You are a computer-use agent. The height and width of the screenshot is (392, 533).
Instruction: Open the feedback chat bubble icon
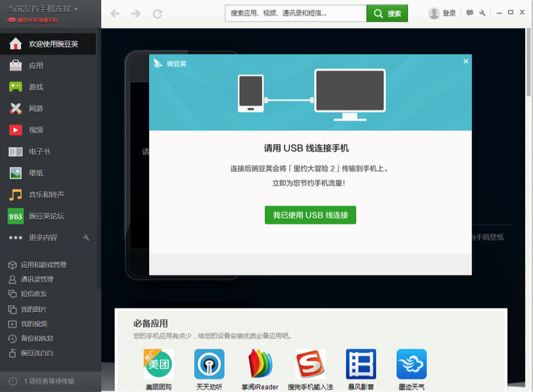470,12
